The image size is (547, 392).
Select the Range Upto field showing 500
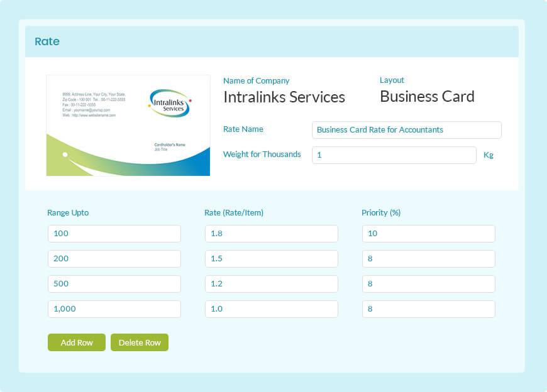tap(114, 283)
